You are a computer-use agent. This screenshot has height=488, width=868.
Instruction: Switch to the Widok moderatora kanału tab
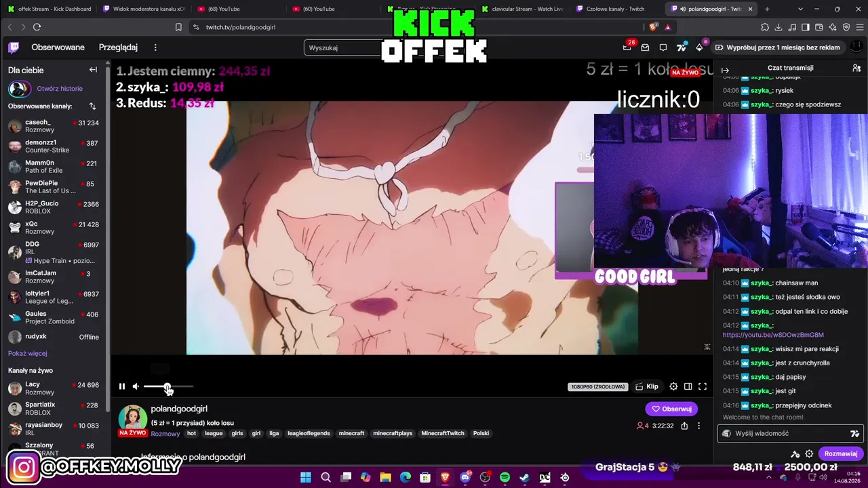(144, 9)
